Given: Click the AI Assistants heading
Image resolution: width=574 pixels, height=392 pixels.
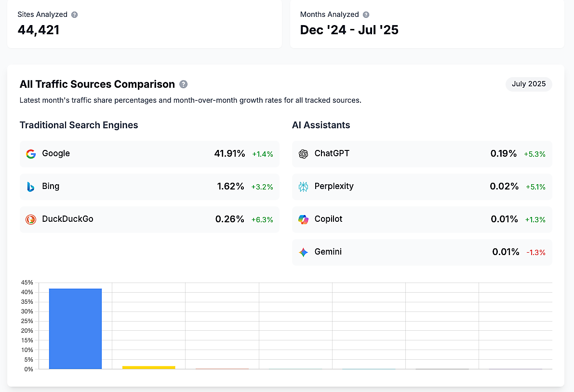Looking at the screenshot, I should tap(321, 125).
